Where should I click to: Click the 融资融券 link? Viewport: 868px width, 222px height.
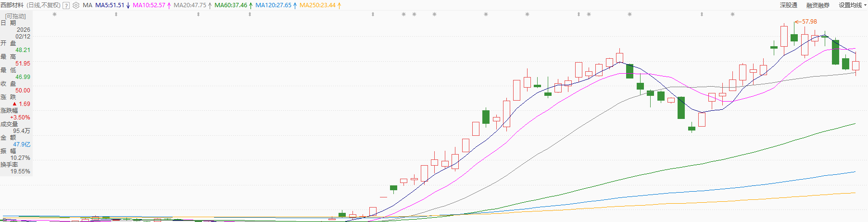tap(818, 5)
